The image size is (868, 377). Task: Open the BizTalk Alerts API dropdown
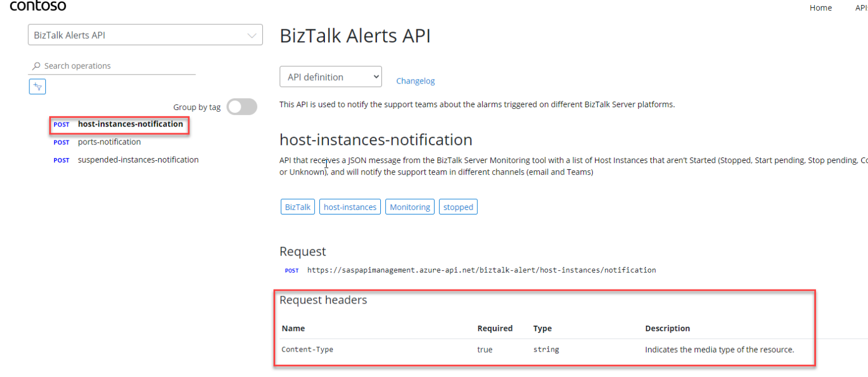(x=145, y=35)
